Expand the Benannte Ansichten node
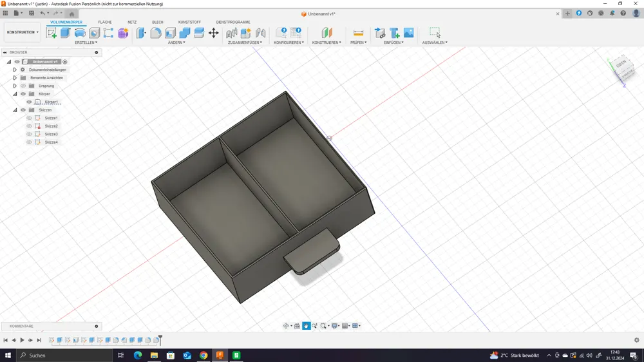 coord(15,78)
